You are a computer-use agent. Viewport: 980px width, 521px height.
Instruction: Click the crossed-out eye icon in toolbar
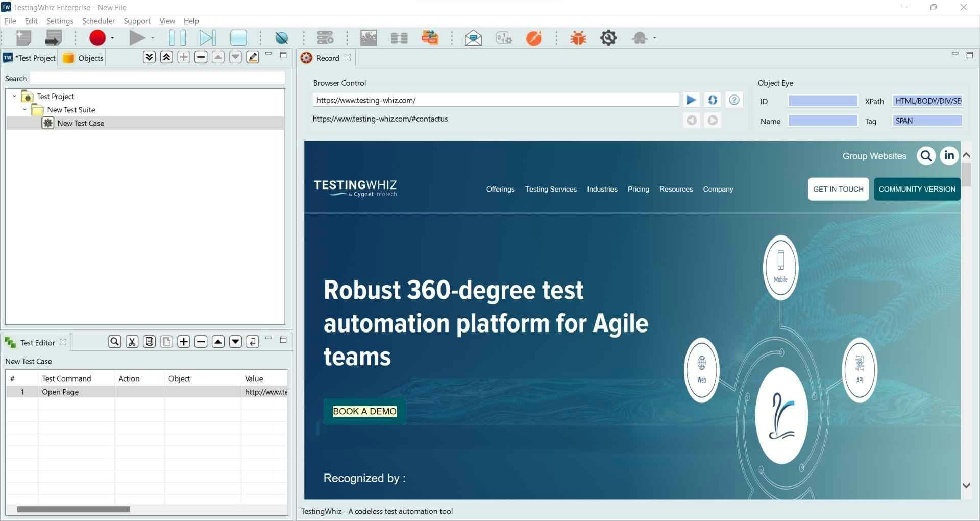pyautogui.click(x=281, y=38)
